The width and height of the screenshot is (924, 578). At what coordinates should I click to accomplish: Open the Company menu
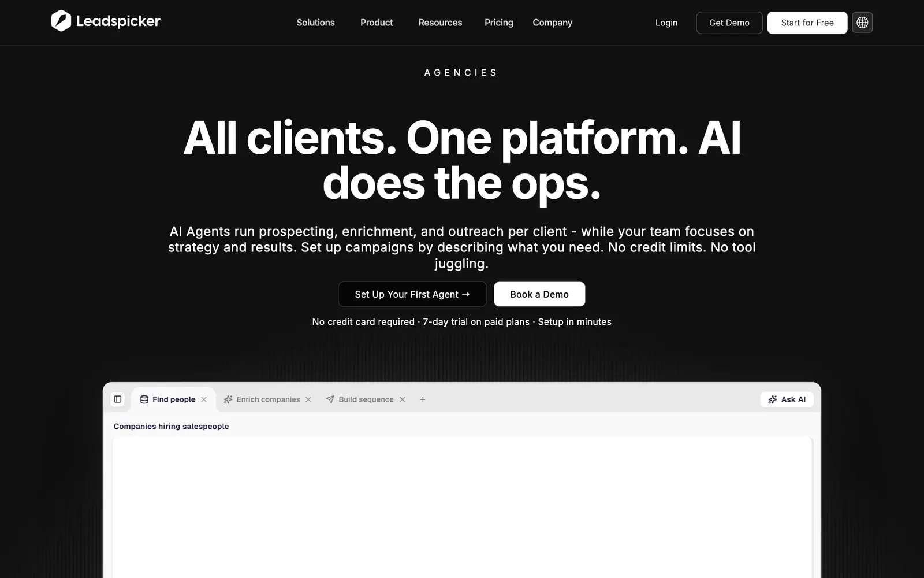pyautogui.click(x=552, y=23)
